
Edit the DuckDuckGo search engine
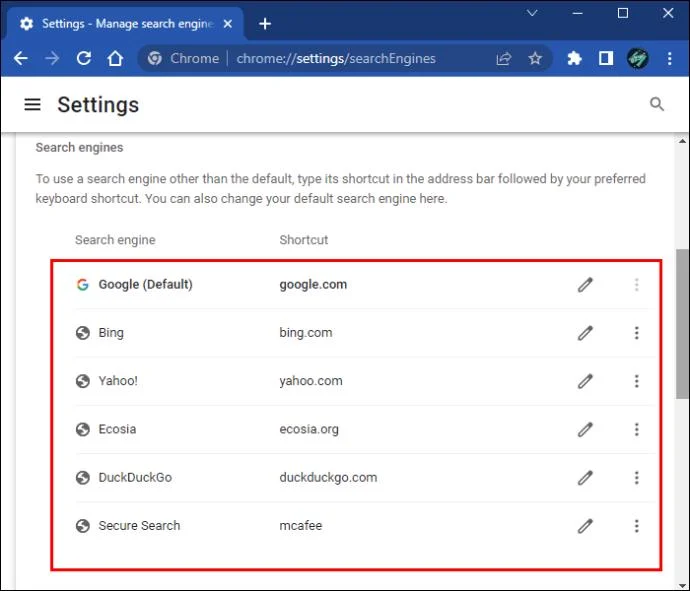(x=585, y=477)
